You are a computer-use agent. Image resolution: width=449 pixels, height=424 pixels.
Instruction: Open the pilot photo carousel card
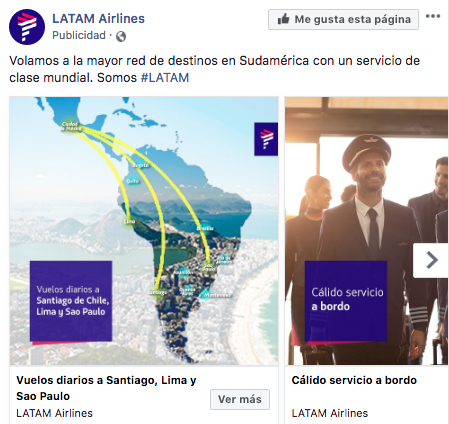pos(367,231)
